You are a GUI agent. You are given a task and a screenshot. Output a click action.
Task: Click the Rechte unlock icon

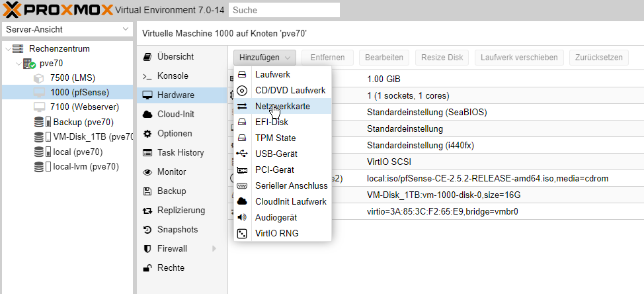147,268
